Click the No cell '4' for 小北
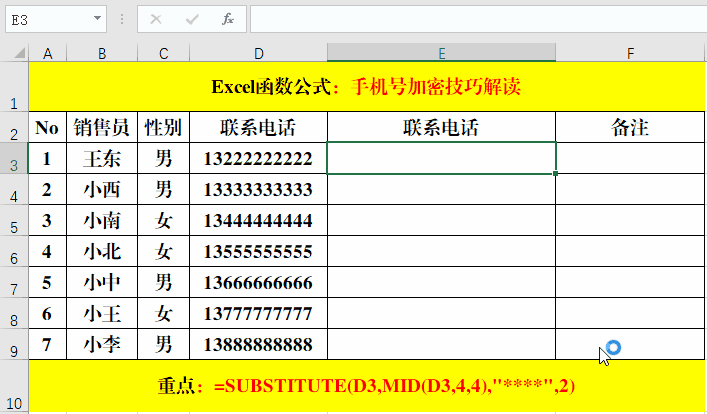The width and height of the screenshot is (707, 414). click(x=47, y=251)
